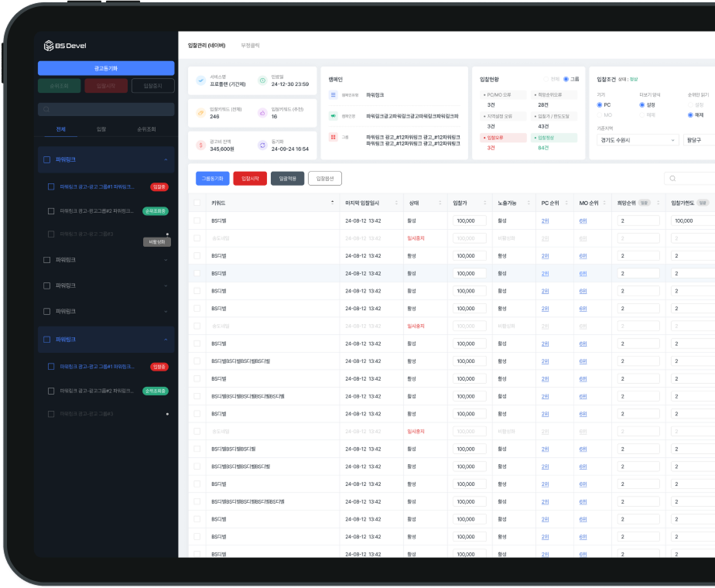Click the 입찰키워드 (추천) thumbs-up icon
This screenshot has width=715, height=588.
click(x=262, y=113)
